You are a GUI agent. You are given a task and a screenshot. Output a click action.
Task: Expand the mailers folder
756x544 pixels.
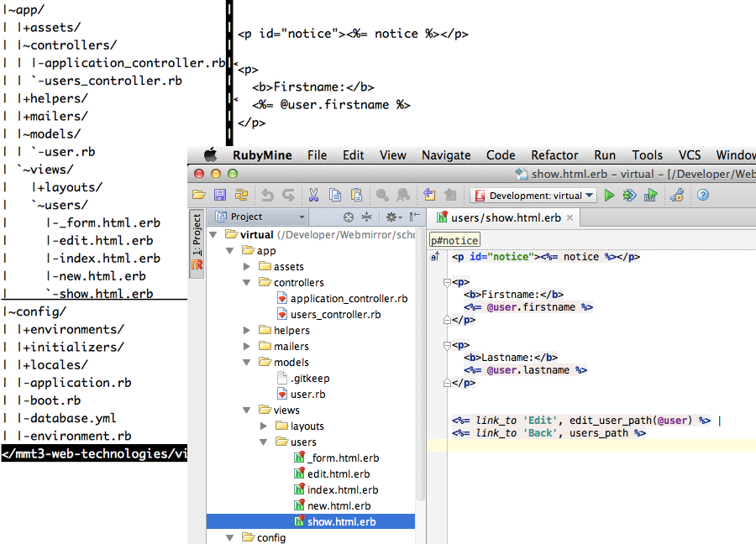247,346
